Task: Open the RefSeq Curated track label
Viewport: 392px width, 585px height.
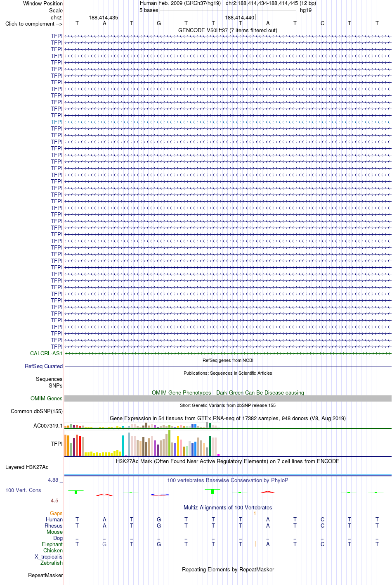Action: tap(44, 366)
